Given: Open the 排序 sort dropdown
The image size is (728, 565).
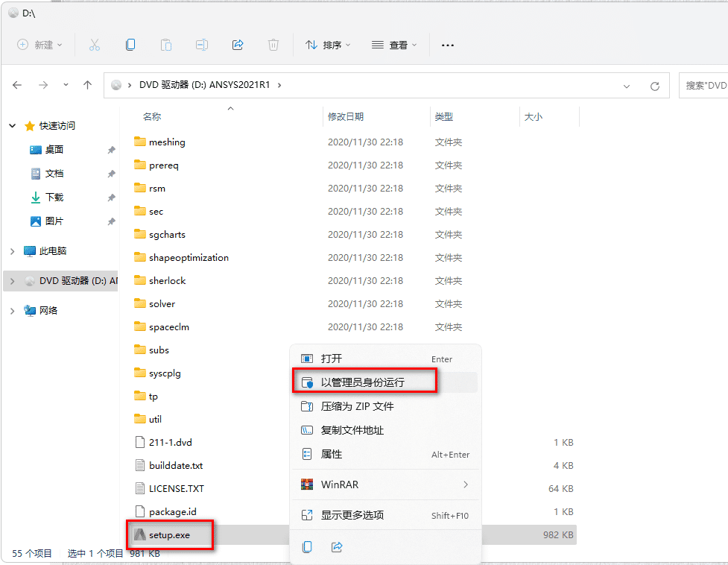Looking at the screenshot, I should [x=328, y=45].
